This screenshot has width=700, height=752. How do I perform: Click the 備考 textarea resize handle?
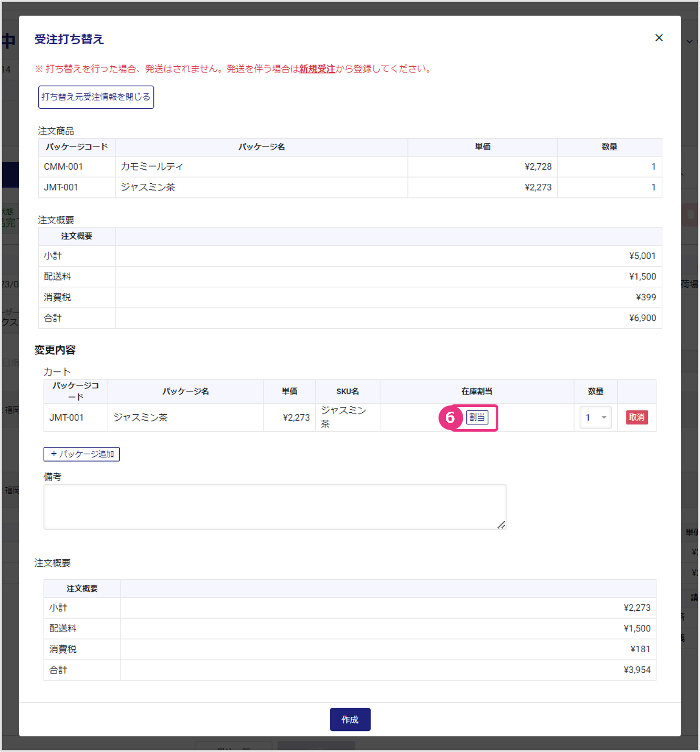click(x=502, y=525)
